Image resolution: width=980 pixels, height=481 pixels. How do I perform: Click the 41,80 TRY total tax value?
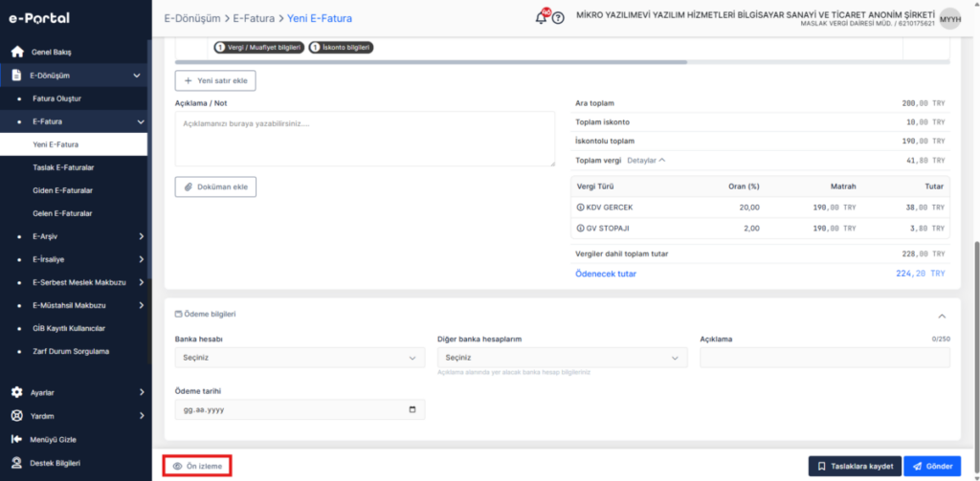[x=924, y=161]
